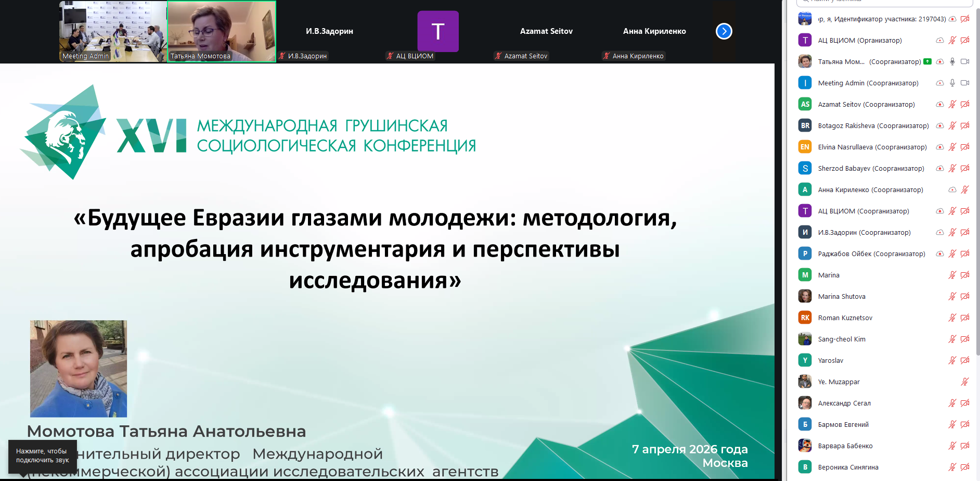Toggle the disabled camera for Sherzod Babayev
The height and width of the screenshot is (481, 980).
964,168
